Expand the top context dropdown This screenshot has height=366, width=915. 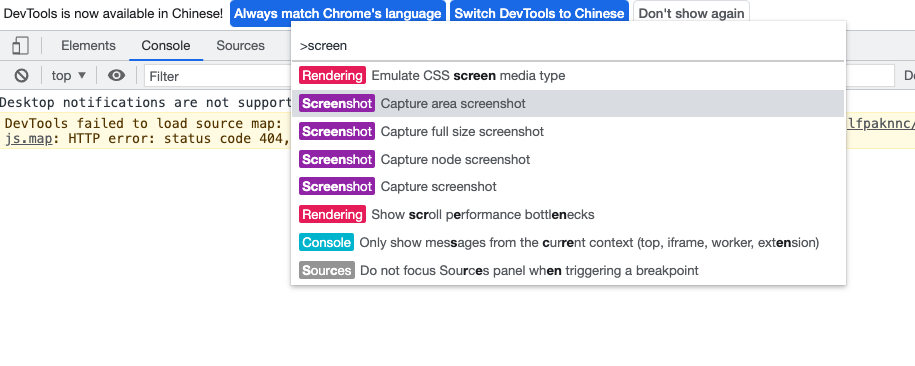[69, 75]
